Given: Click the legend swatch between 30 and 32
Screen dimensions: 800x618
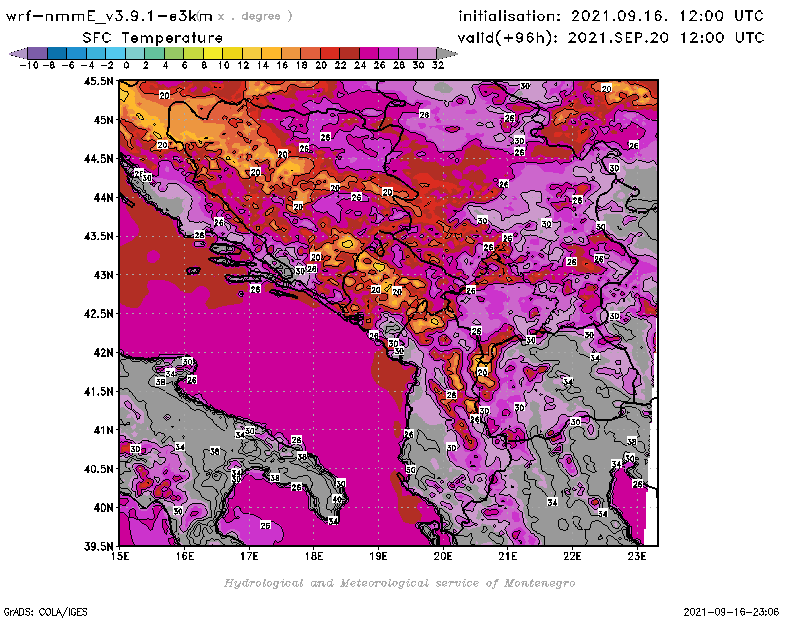Looking at the screenshot, I should 427,53.
